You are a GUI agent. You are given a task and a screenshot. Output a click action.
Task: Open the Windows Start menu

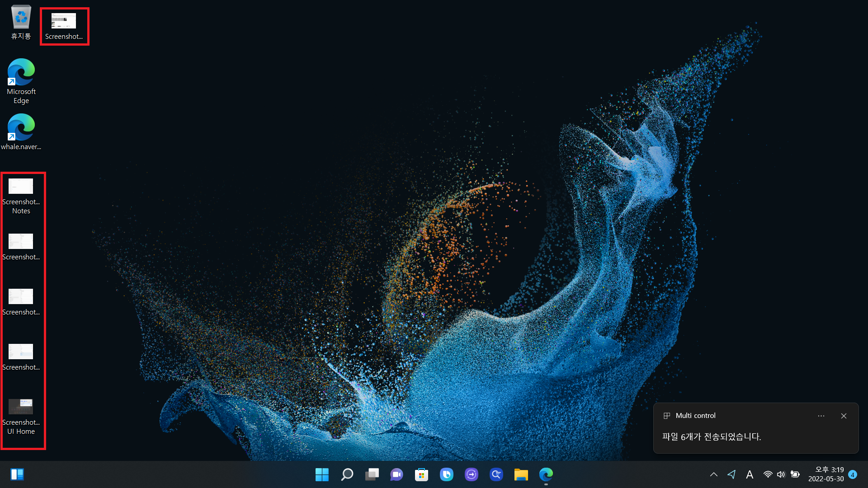pyautogui.click(x=322, y=474)
